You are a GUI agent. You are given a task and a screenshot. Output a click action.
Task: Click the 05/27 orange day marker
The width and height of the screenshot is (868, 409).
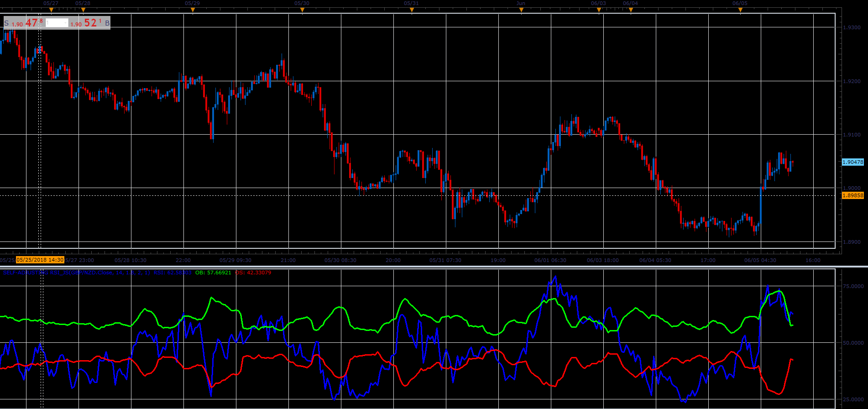51,10
